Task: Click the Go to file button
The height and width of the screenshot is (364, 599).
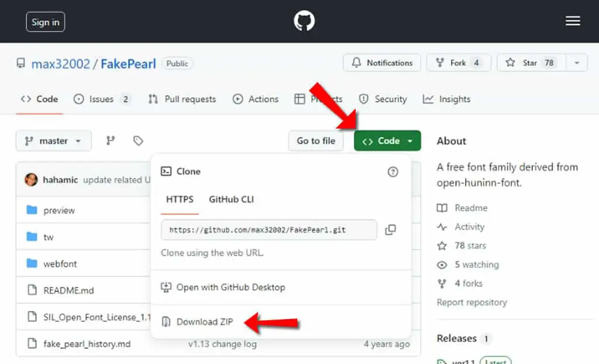Action: click(316, 141)
